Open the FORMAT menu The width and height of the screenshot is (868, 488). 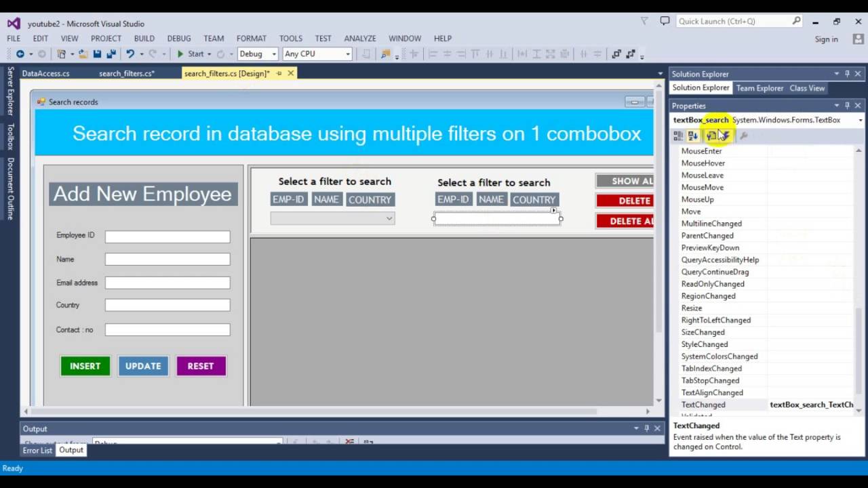(252, 39)
